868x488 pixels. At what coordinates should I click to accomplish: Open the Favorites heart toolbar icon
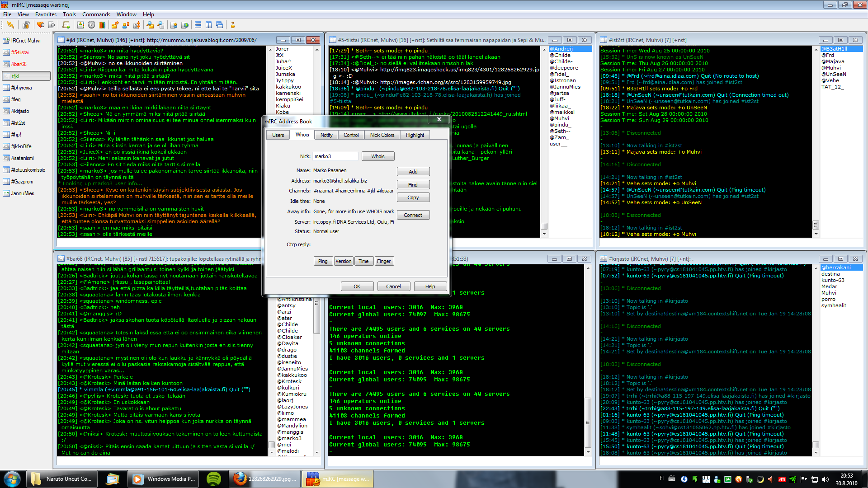[x=41, y=25]
